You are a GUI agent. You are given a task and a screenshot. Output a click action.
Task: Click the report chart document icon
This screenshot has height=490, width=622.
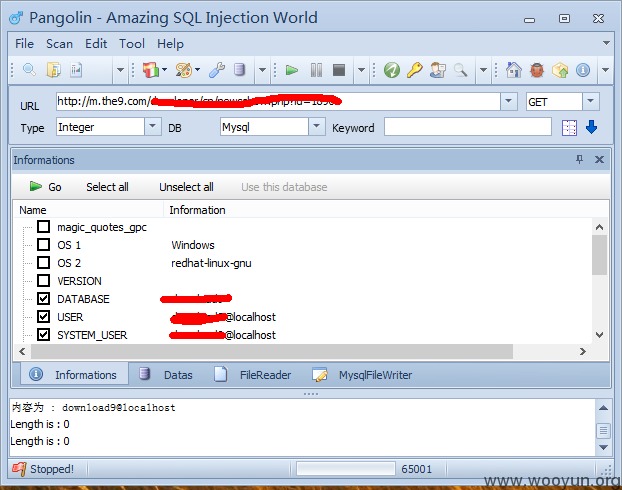(x=76, y=70)
